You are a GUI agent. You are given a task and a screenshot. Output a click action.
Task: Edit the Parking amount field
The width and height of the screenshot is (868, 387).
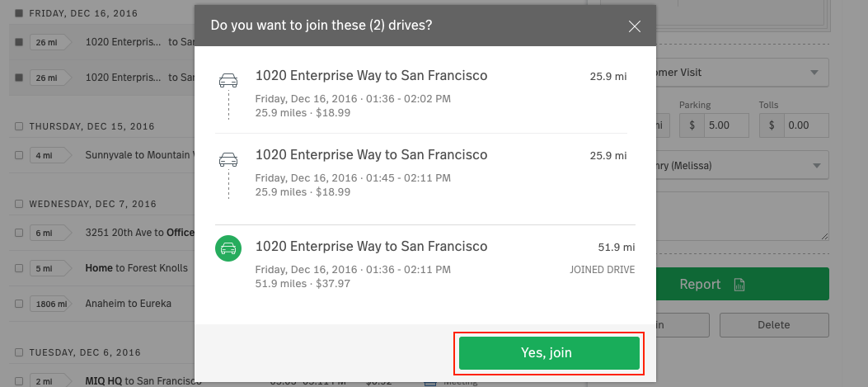pos(725,125)
